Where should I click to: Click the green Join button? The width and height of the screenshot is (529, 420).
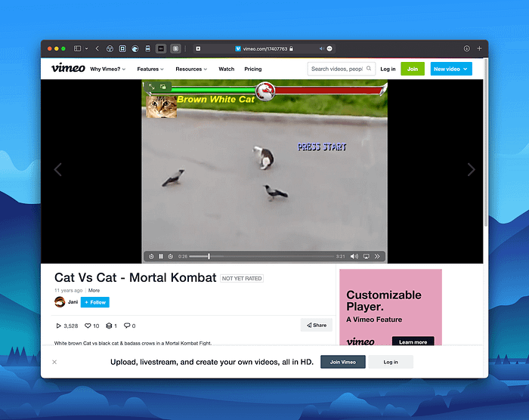coord(413,69)
